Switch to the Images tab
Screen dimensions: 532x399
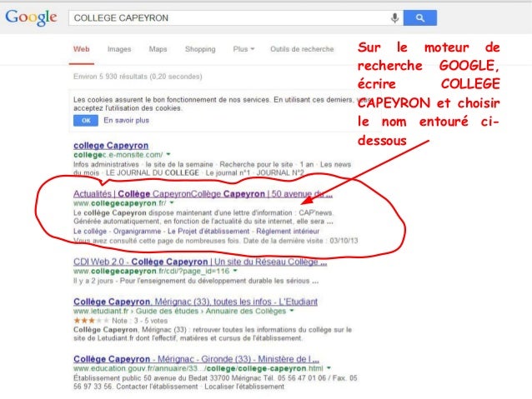[119, 49]
